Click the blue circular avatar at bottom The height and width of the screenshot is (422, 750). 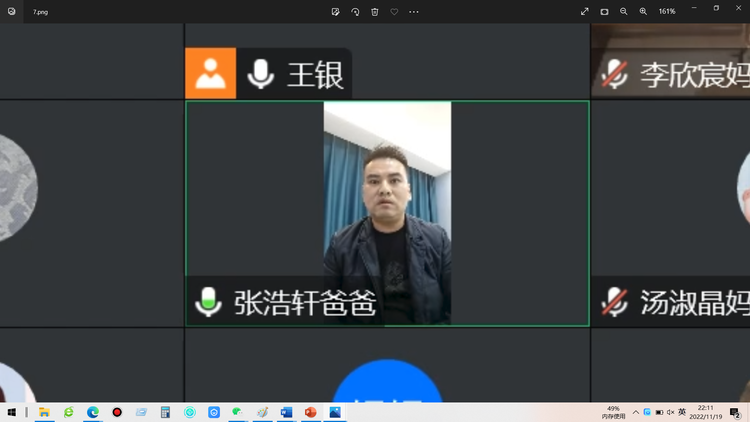[387, 381]
